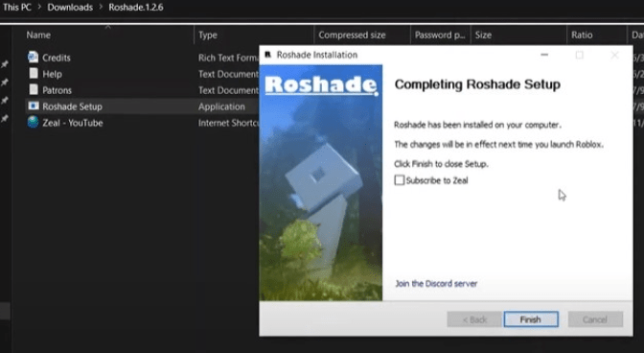Click the Roshade Setup application icon
The height and width of the screenshot is (353, 644).
34,106
